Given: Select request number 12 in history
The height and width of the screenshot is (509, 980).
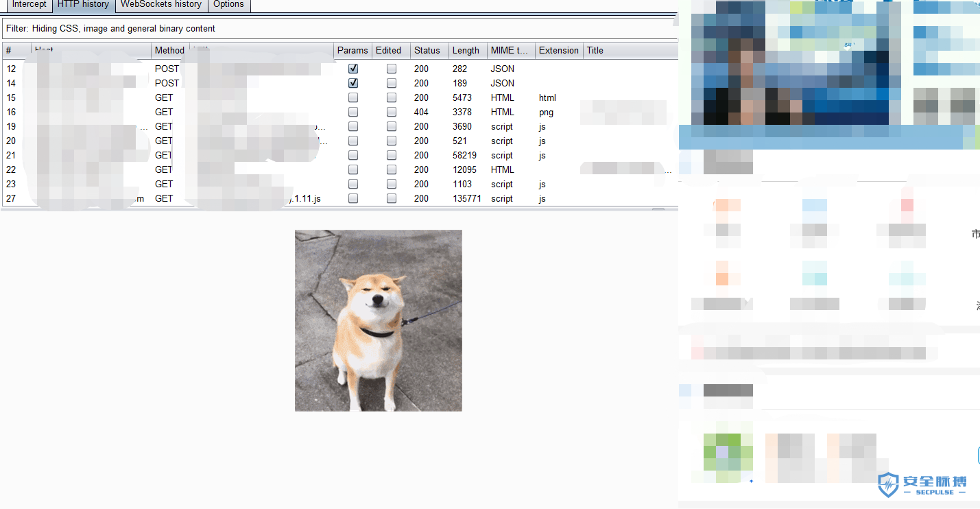Looking at the screenshot, I should [x=11, y=69].
